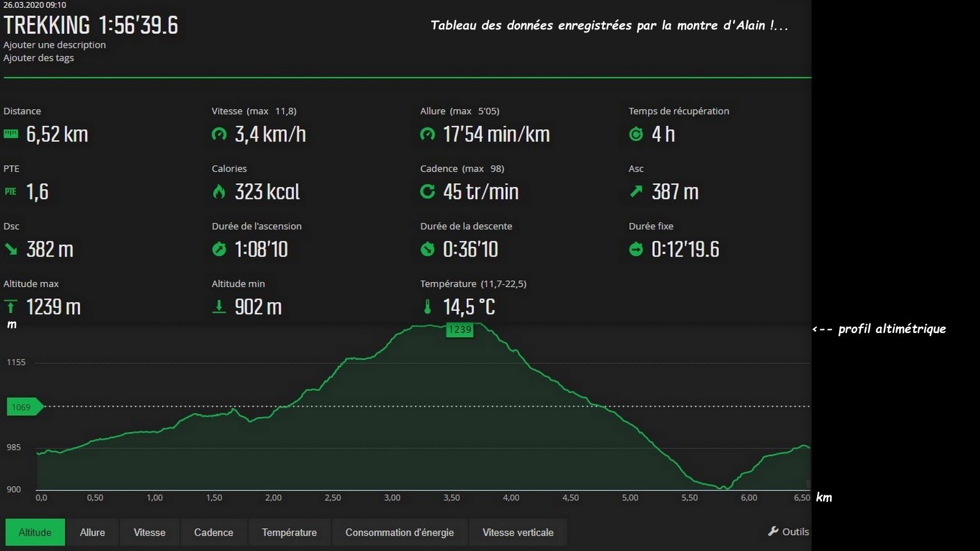Show the Vitesse graph tab
The height and width of the screenshot is (551, 980).
149,532
